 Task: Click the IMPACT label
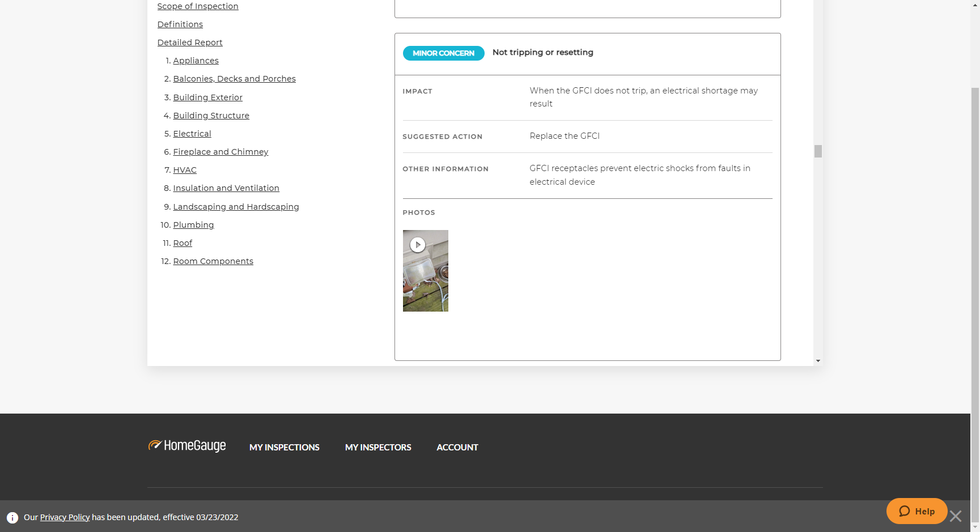tap(418, 91)
